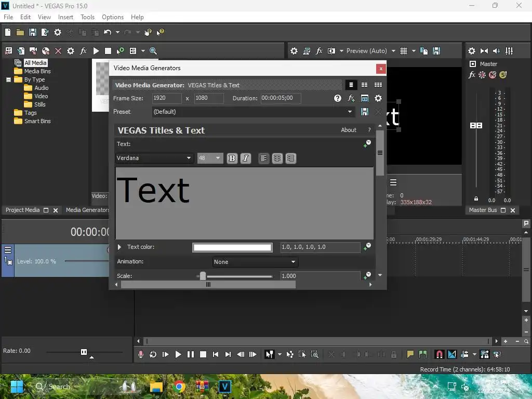The height and width of the screenshot is (399, 532).
Task: Save preset with the floppy disk icon
Action: tap(364, 112)
